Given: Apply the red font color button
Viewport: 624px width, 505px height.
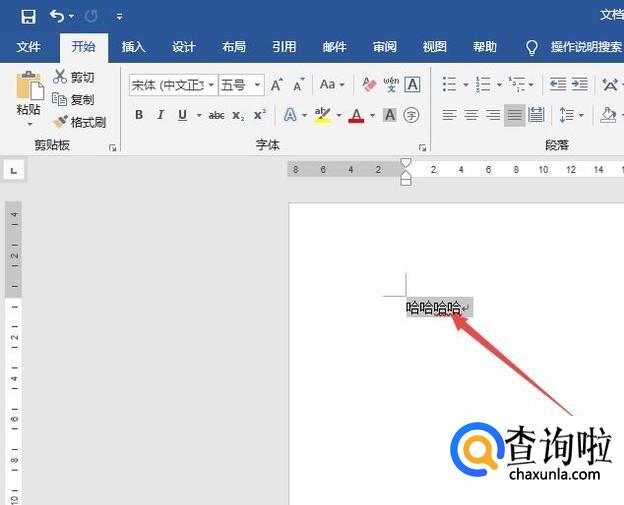Looking at the screenshot, I should point(356,115).
